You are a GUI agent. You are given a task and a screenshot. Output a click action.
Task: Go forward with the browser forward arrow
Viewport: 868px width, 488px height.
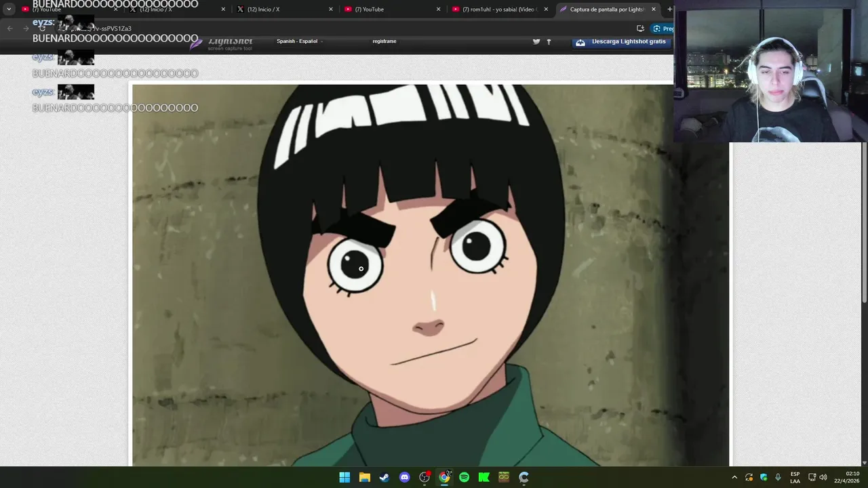26,28
